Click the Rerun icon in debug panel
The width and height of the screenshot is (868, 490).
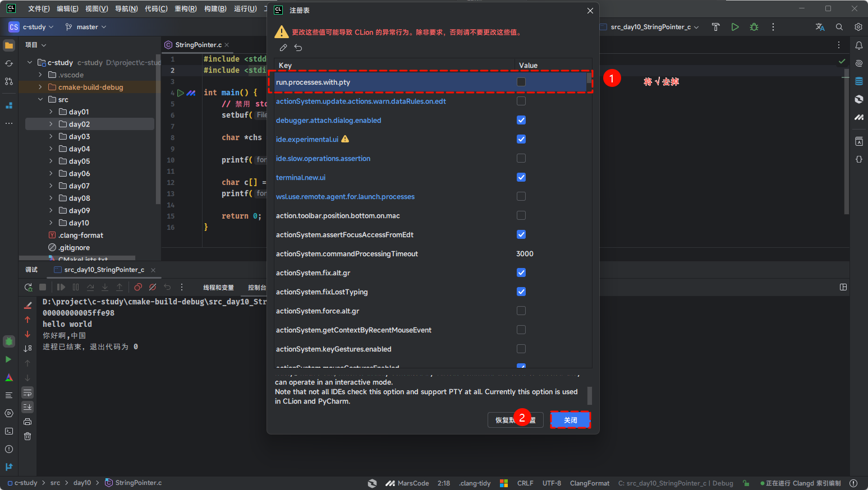pos(28,287)
